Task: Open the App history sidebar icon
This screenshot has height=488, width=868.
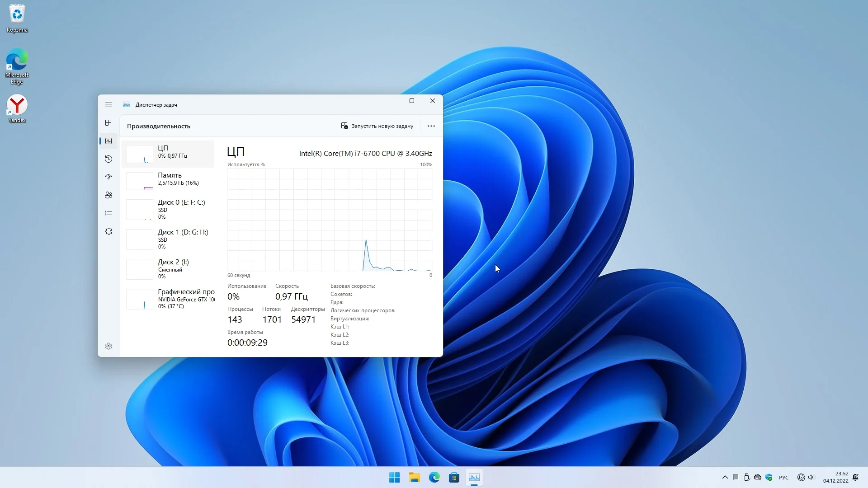Action: tap(108, 159)
